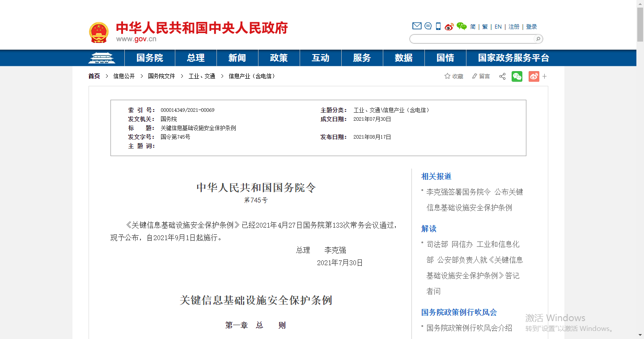Image resolution: width=644 pixels, height=339 pixels.
Task: Click the Tiananmen gate icon in navigation bar
Action: (102, 58)
